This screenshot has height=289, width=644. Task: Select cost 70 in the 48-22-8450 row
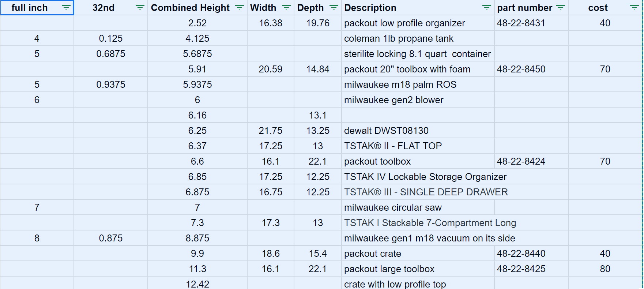605,69
